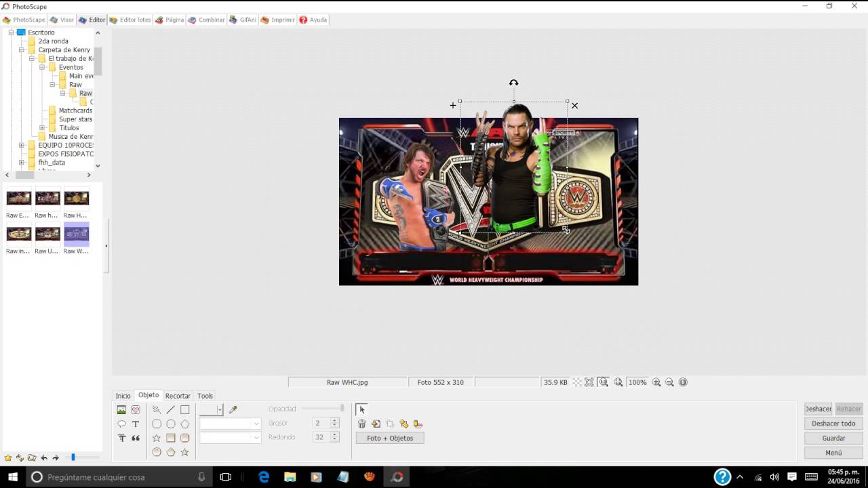
Task: Open the line color dropdown arrow
Action: [x=220, y=410]
